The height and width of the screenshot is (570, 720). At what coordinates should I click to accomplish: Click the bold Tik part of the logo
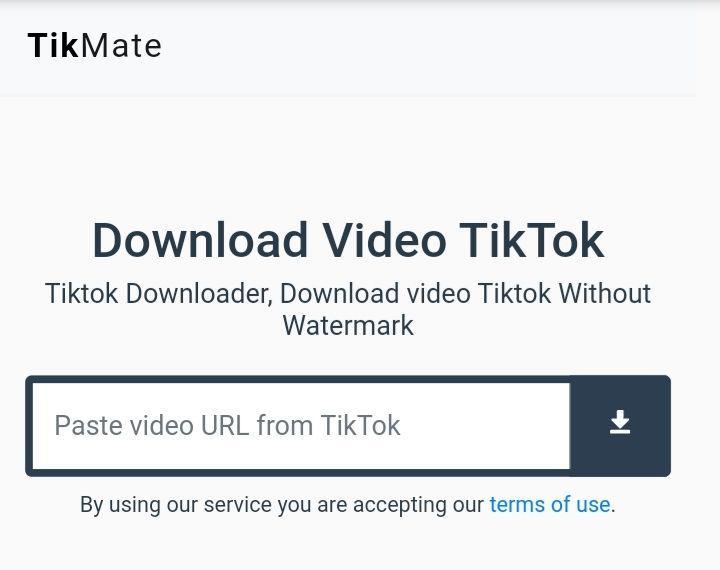point(53,45)
